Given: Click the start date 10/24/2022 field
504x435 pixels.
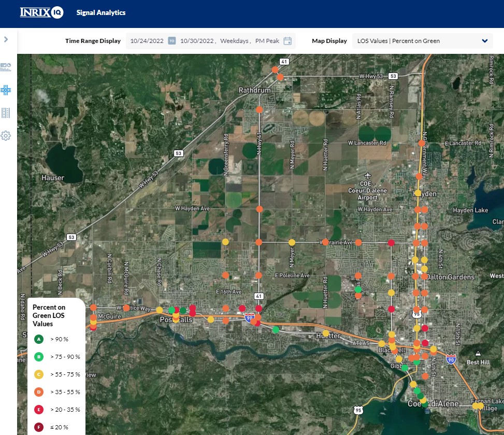Looking at the screenshot, I should pos(147,41).
